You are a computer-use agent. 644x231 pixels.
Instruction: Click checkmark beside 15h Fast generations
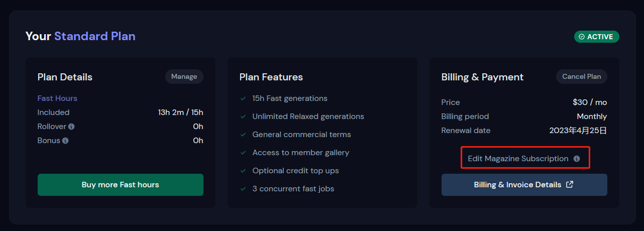click(243, 99)
